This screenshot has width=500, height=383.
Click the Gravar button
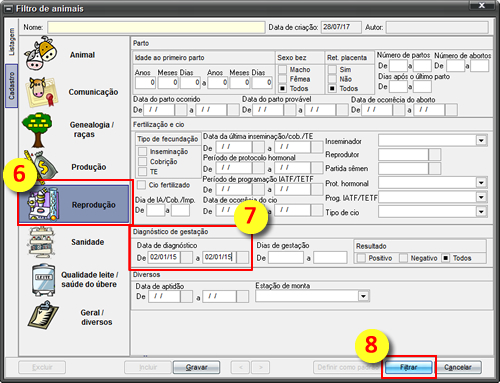point(196,367)
